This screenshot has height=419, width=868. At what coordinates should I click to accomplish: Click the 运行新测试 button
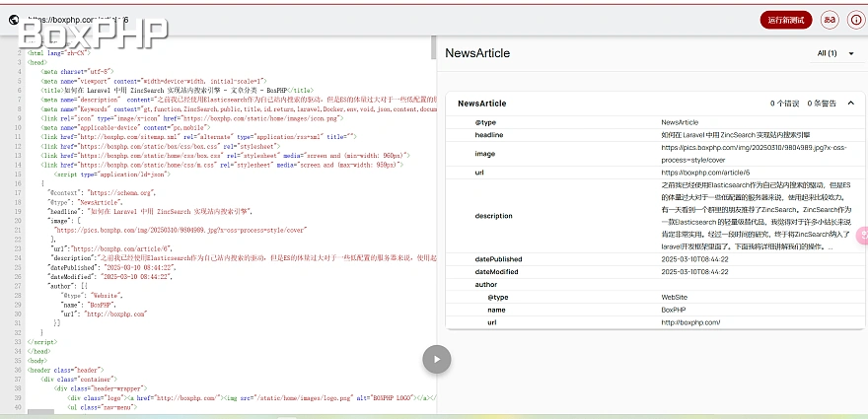(x=786, y=20)
